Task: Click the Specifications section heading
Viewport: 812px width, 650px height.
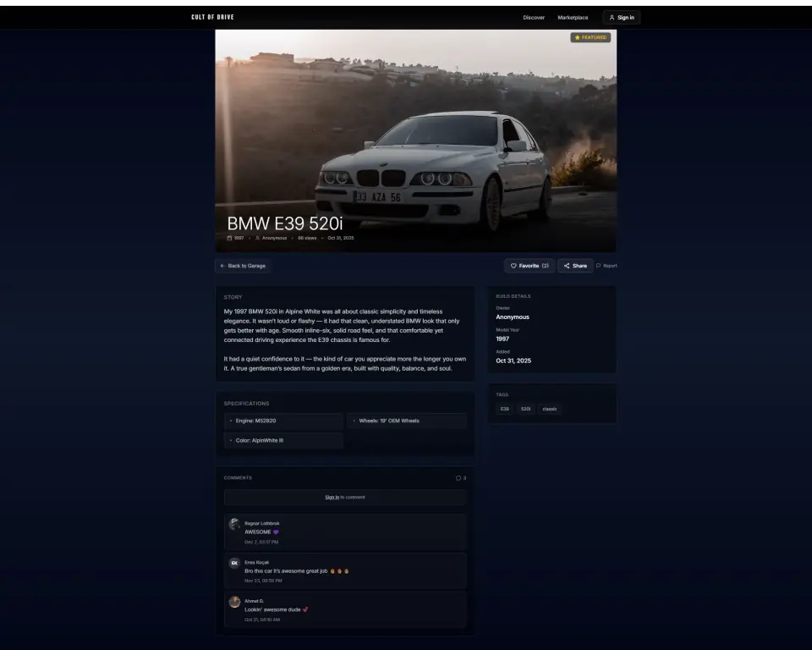Action: (x=246, y=404)
